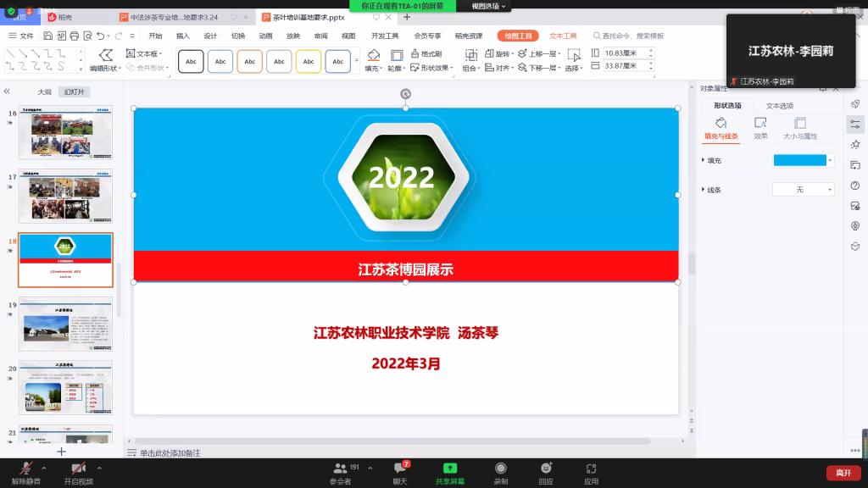
Task: Open the 参会者 participants list
Action: pos(341,469)
